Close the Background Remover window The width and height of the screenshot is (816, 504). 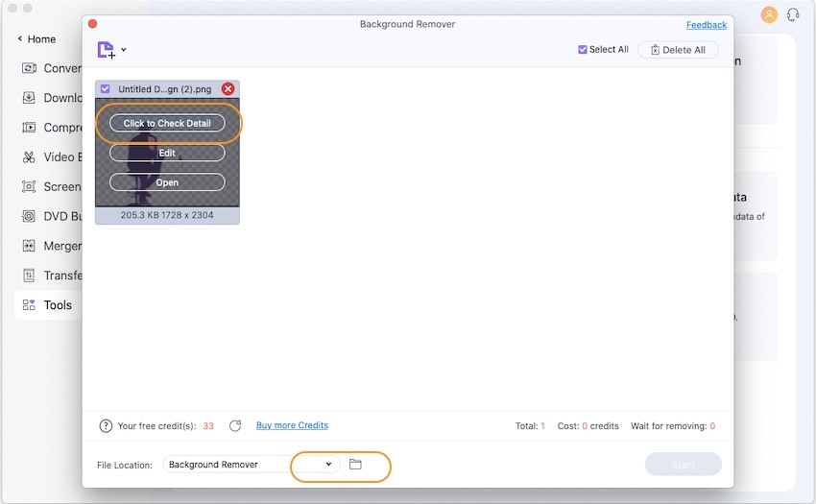pyautogui.click(x=92, y=24)
